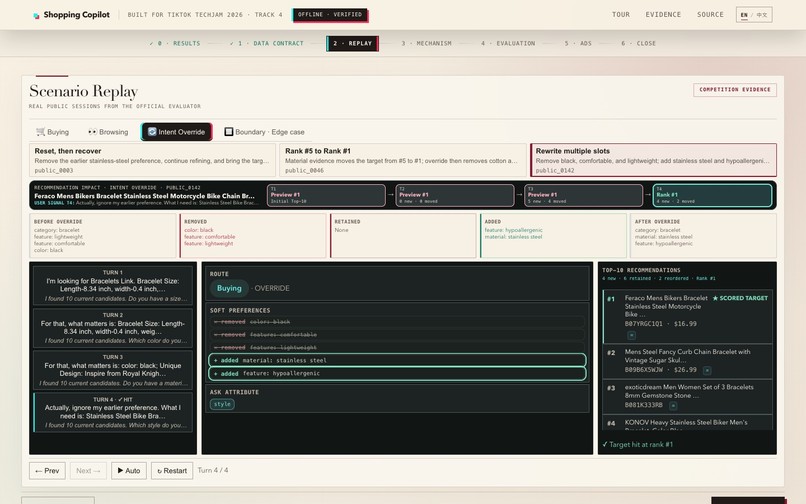Click added material: stainless steel row
This screenshot has height=504, width=806.
point(397,361)
